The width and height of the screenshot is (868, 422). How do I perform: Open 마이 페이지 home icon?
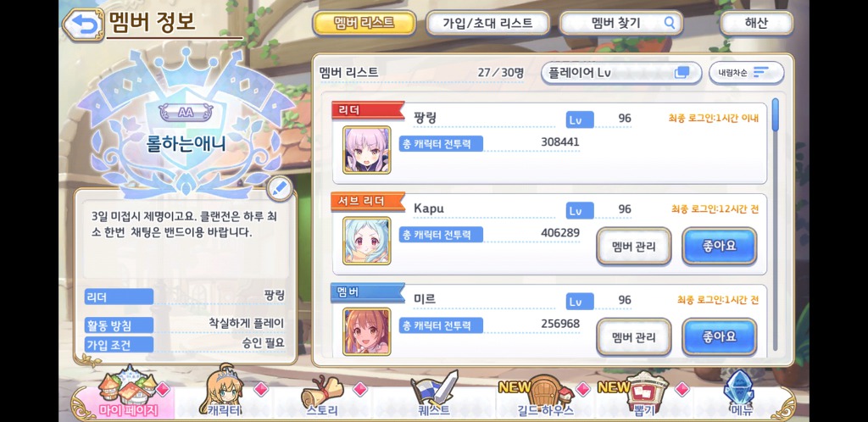[129, 392]
